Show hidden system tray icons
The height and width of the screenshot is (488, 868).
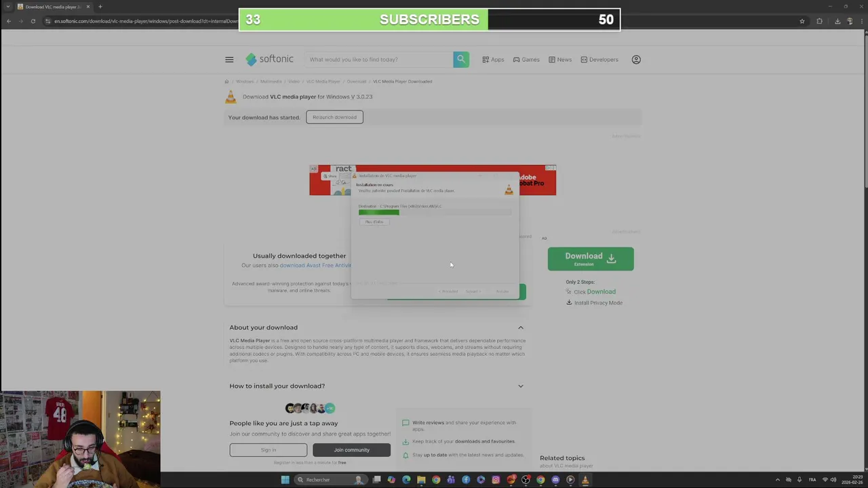778,480
